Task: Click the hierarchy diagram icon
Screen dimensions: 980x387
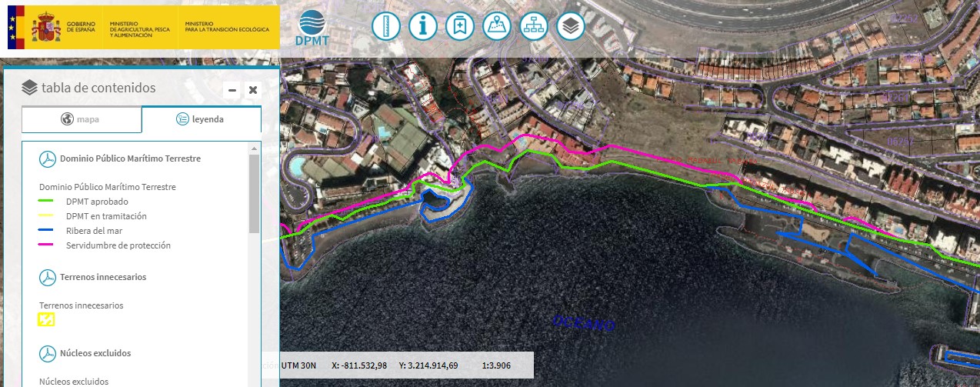Action: [x=533, y=26]
